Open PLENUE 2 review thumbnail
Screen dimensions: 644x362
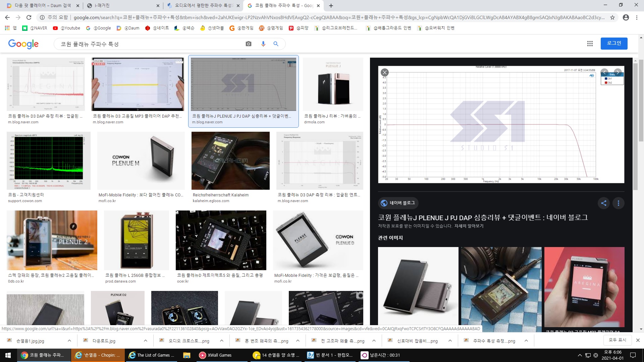(52, 240)
